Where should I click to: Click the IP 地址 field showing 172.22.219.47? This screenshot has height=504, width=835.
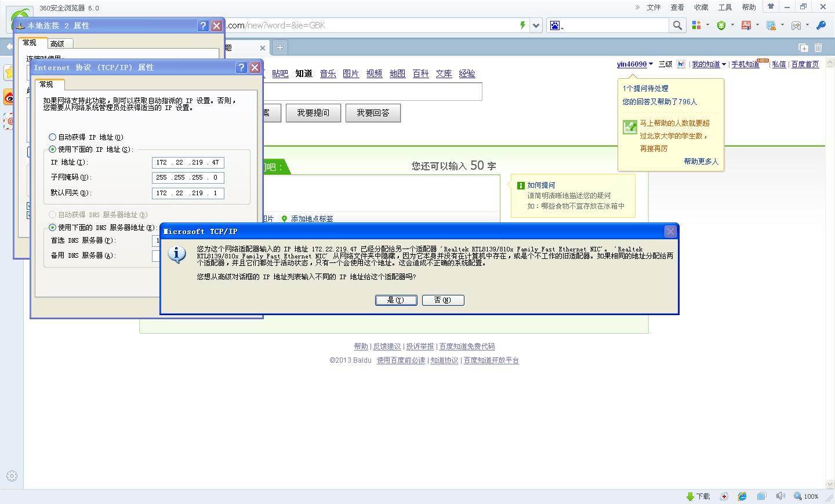click(x=188, y=163)
